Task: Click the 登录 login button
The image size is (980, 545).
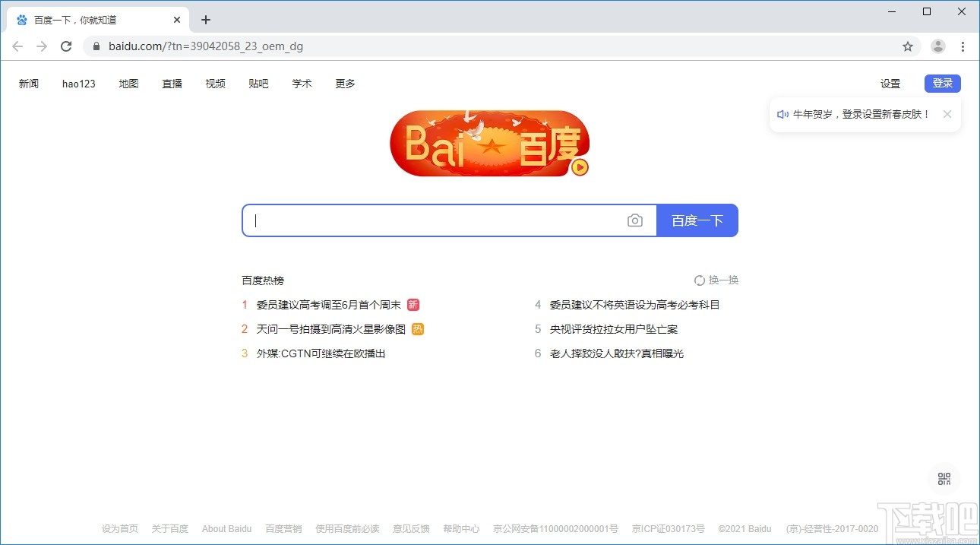Action: click(x=942, y=83)
